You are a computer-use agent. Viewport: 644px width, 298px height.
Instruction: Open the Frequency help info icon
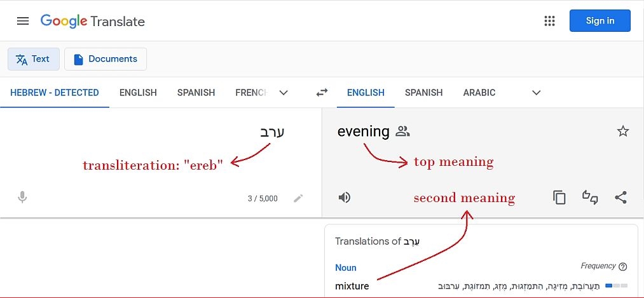tap(623, 267)
